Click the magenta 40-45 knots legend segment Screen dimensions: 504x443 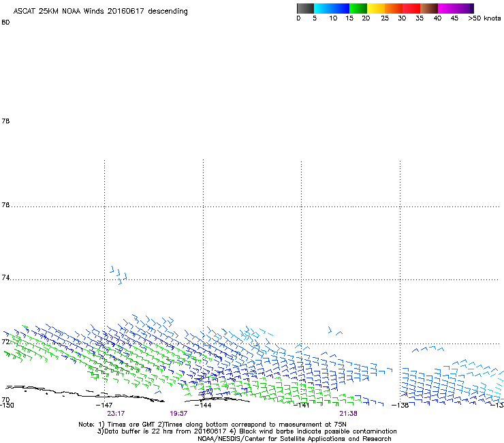tap(447, 8)
